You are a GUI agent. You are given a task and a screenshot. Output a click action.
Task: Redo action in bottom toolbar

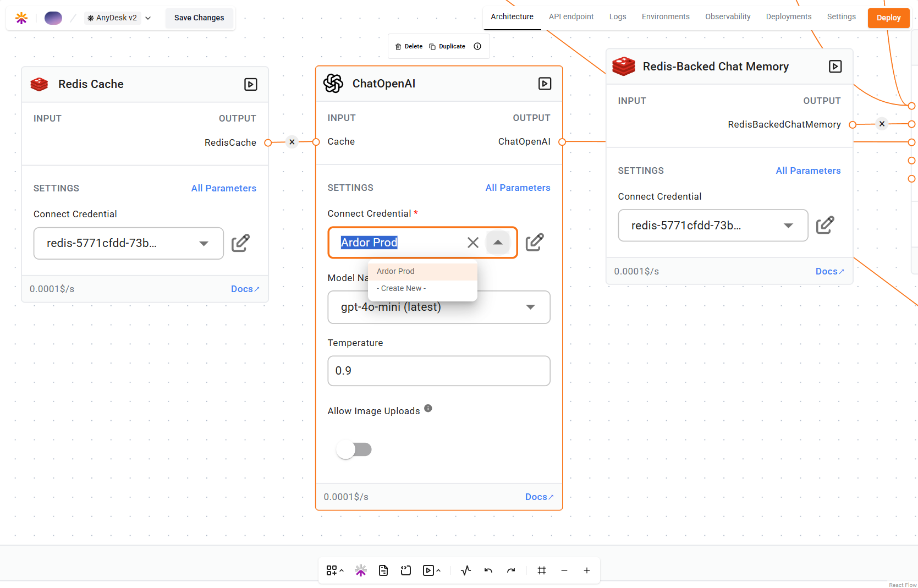coord(511,570)
